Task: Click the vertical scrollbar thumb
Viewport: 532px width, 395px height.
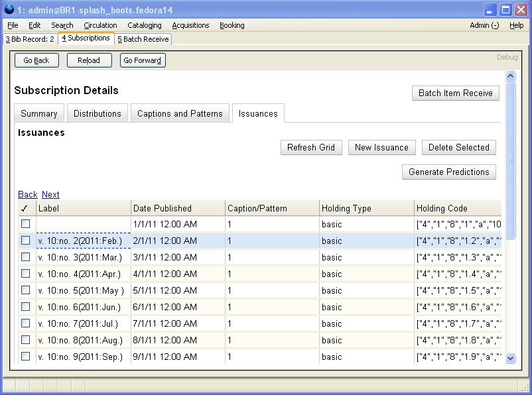Action: (x=510, y=159)
